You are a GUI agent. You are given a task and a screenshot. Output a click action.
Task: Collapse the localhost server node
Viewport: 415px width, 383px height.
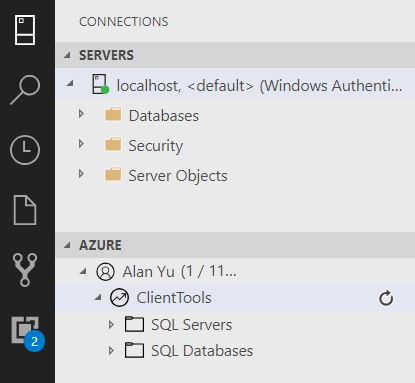point(70,83)
